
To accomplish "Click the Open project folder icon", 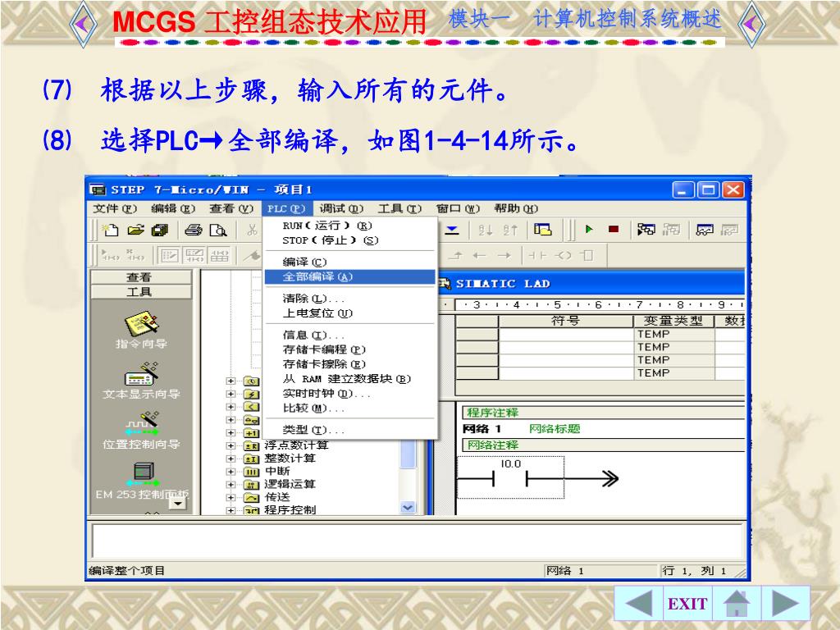I will 135,231.
